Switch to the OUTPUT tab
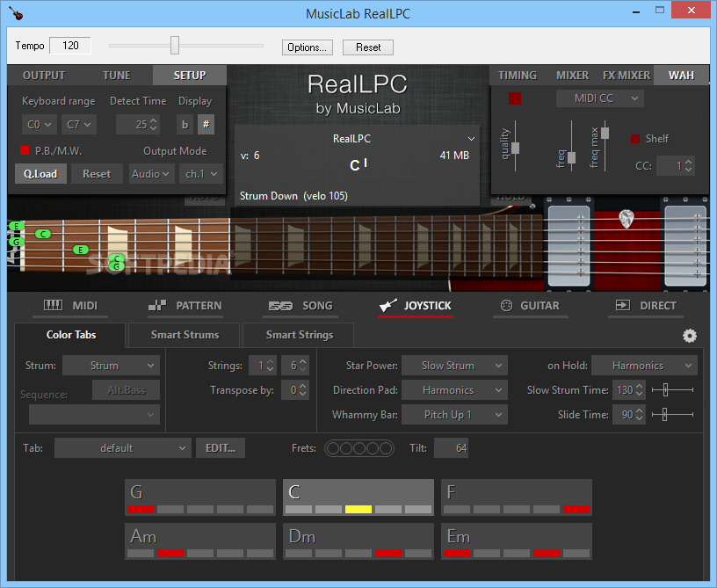 click(44, 76)
